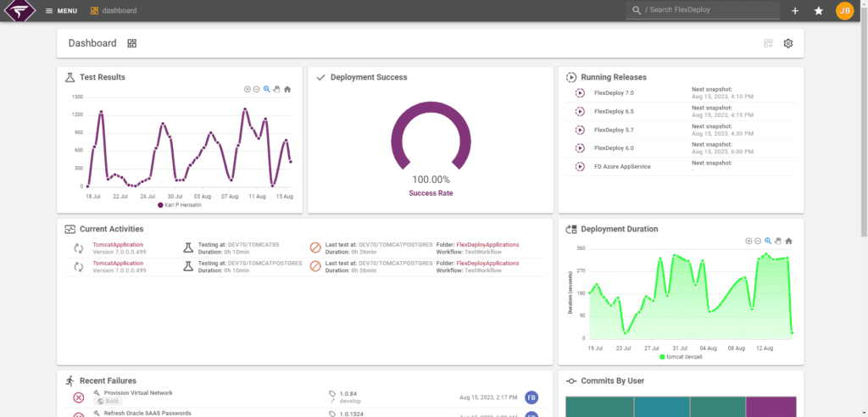Open TomcatApplication link in DEV70/TOMCAT85 row
Image resolution: width=868 pixels, height=417 pixels.
(118, 244)
